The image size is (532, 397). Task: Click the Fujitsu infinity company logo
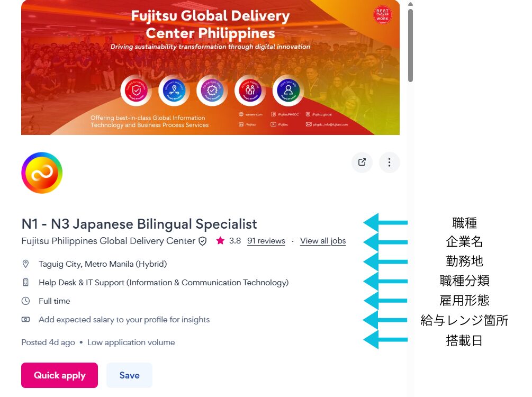tap(42, 173)
